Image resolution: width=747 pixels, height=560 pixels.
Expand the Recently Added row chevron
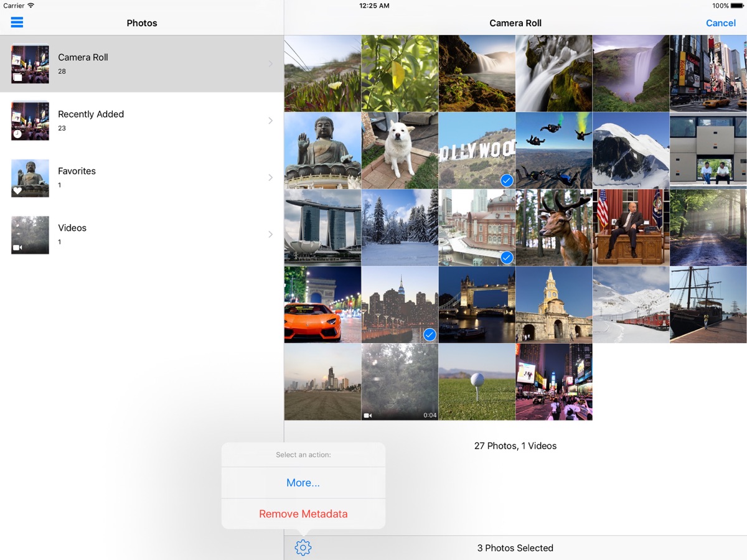pos(270,121)
